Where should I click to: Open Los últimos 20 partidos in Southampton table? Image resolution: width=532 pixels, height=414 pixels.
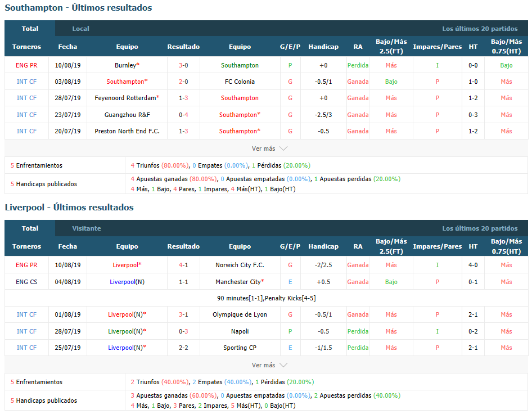(480, 29)
